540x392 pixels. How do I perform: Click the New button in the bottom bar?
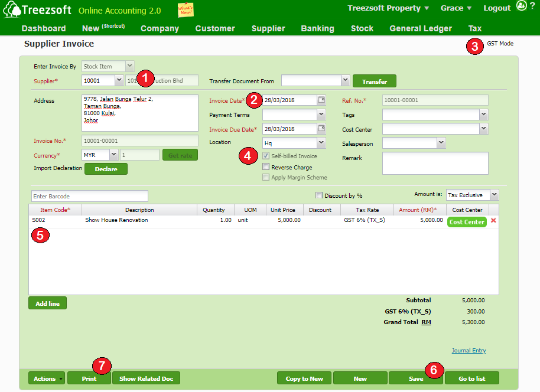(360, 378)
